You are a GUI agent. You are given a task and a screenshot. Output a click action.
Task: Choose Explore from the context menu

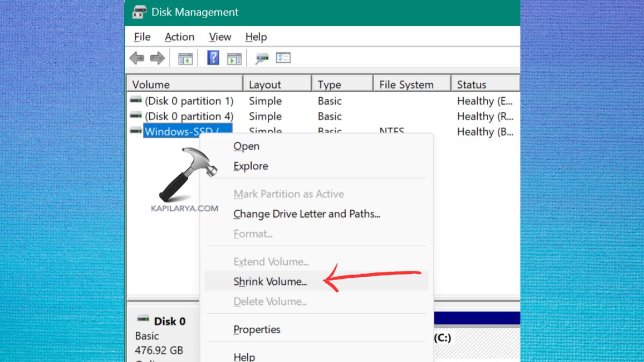coord(251,166)
